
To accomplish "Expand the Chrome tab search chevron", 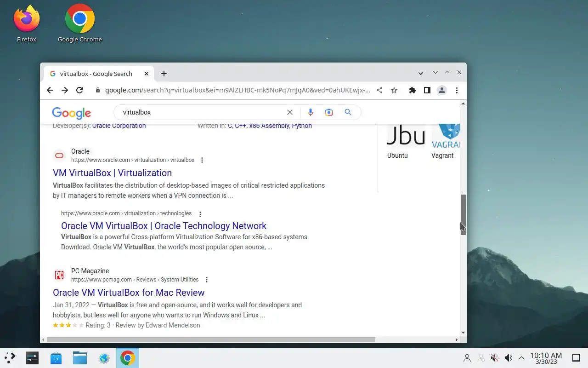I will [x=421, y=74].
